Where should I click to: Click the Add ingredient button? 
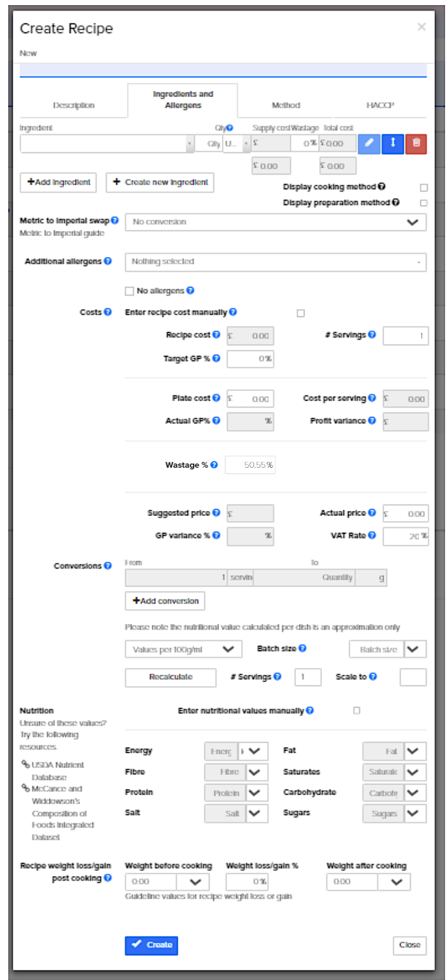(58, 183)
